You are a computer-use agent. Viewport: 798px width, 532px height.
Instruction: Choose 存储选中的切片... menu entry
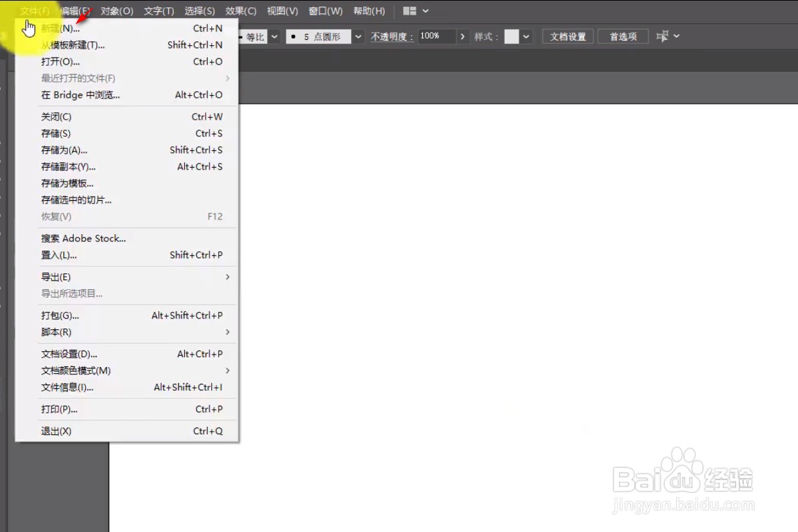(126, 200)
